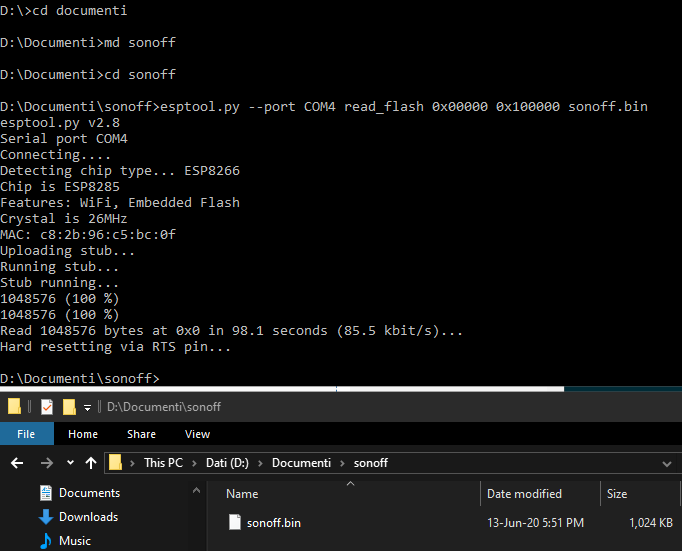Image resolution: width=682 pixels, height=551 pixels.
Task: Click the Forward navigation arrow
Action: 47,463
